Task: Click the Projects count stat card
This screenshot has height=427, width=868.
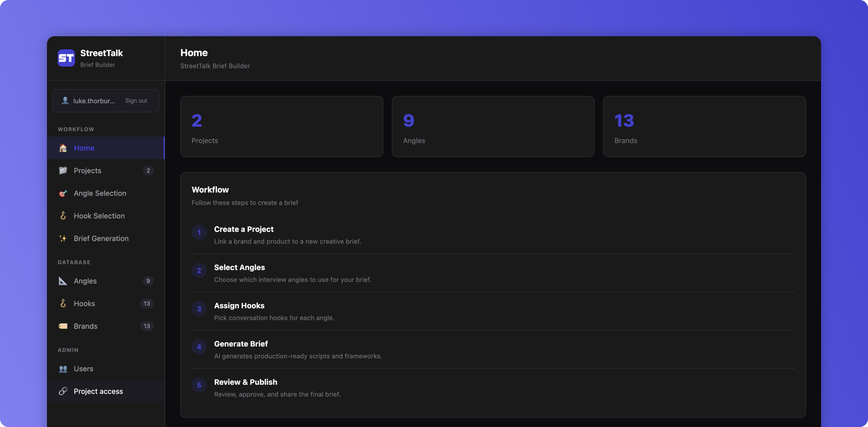Action: 281,127
